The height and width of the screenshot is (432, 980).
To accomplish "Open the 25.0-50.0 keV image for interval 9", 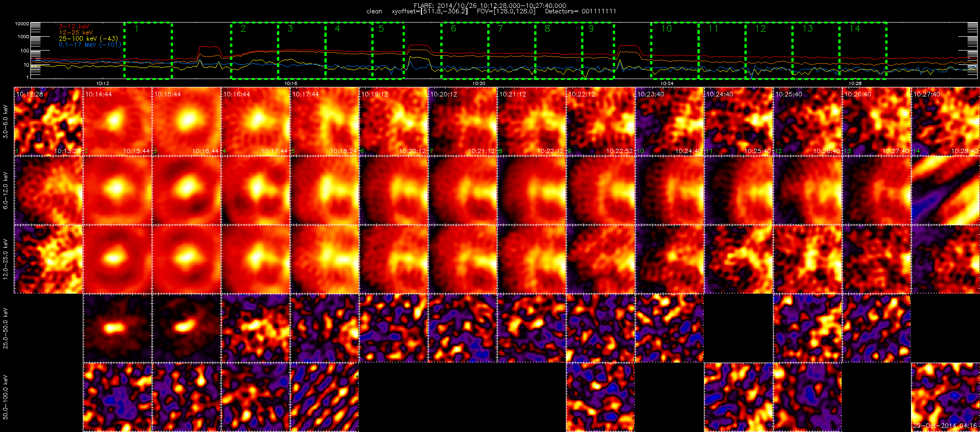I will click(x=600, y=328).
